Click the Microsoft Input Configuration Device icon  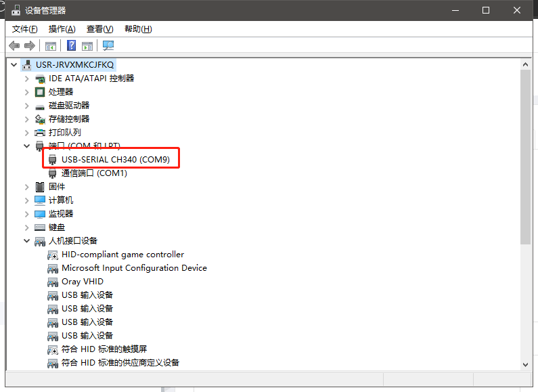(x=53, y=268)
